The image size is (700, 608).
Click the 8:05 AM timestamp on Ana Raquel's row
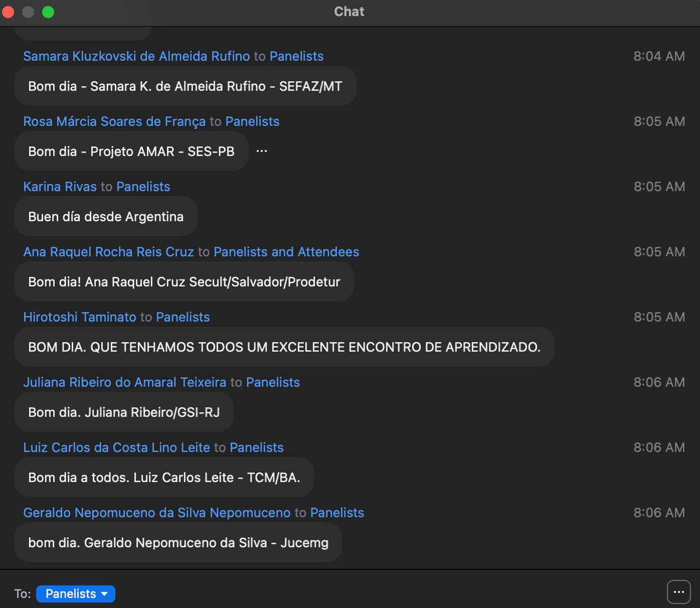659,252
